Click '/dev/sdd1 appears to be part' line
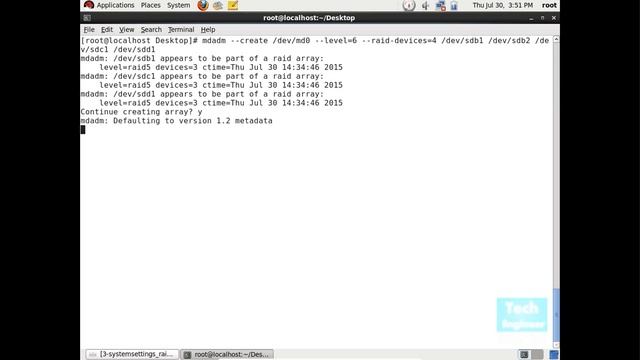Screen dimensions: 640x360 click(202, 94)
